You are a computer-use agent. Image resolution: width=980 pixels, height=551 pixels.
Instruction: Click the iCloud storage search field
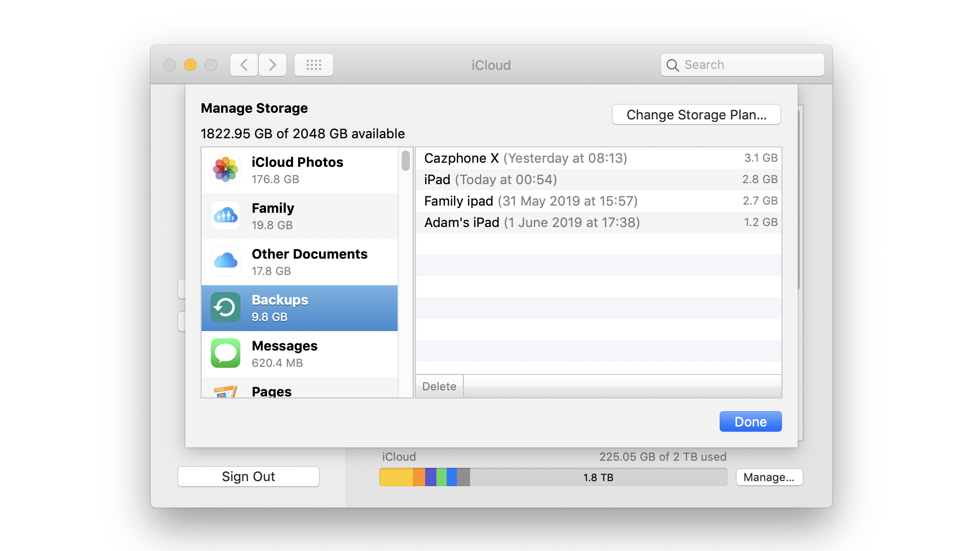(x=741, y=65)
